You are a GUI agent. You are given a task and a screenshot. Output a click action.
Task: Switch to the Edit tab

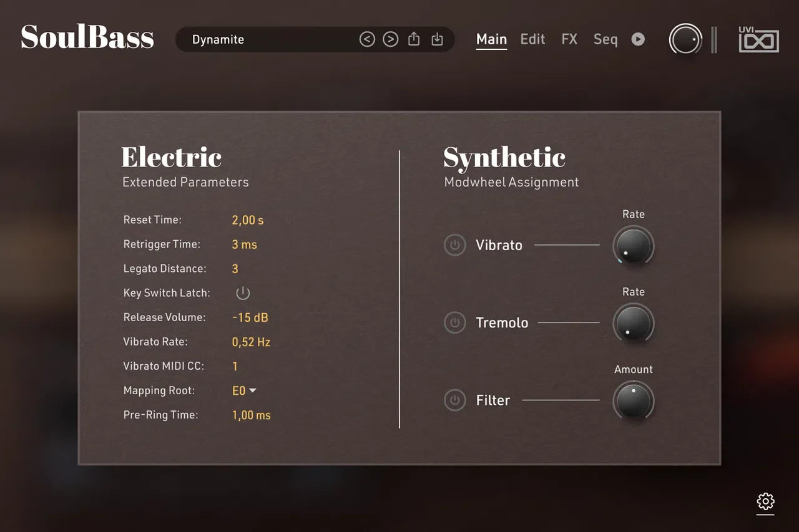pos(532,39)
